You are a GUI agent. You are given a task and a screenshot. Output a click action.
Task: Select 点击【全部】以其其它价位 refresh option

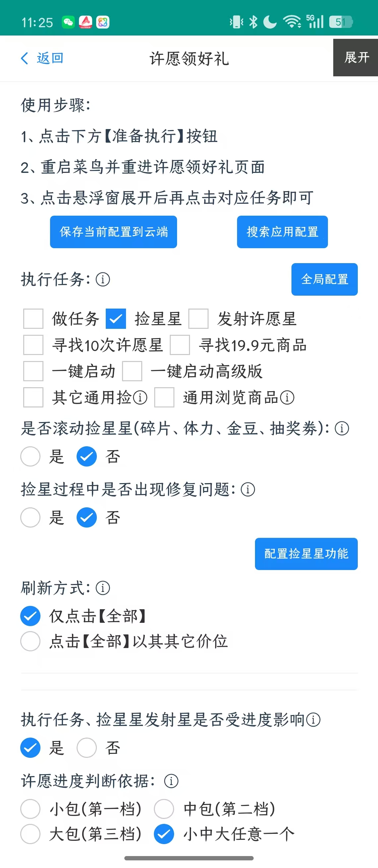point(31,641)
